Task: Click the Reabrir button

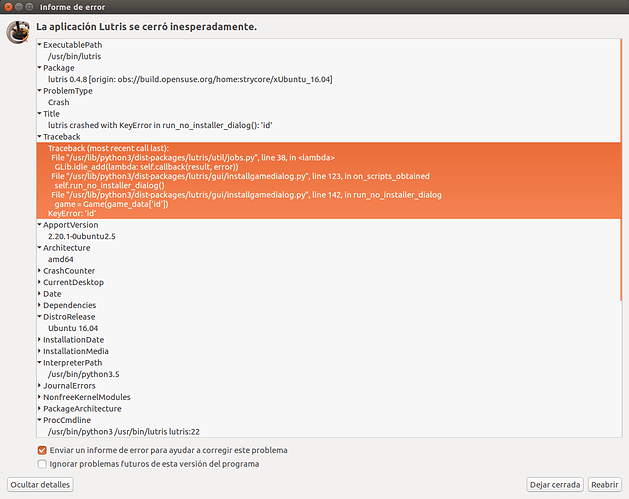Action: [605, 485]
